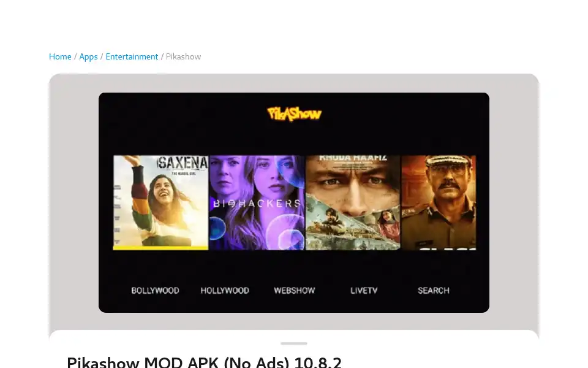Click the Pikashow breadcrumb text
This screenshot has width=588, height=368.
click(x=183, y=56)
